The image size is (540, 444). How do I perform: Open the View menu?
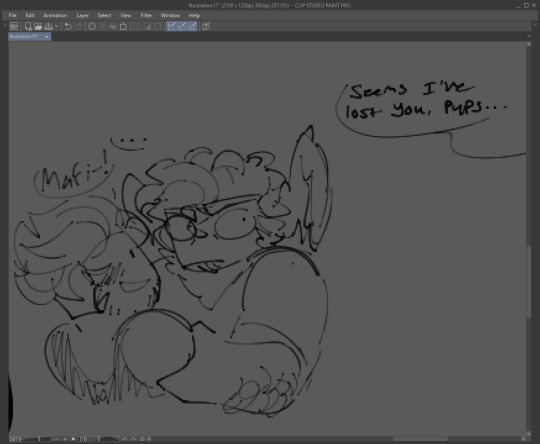(126, 15)
